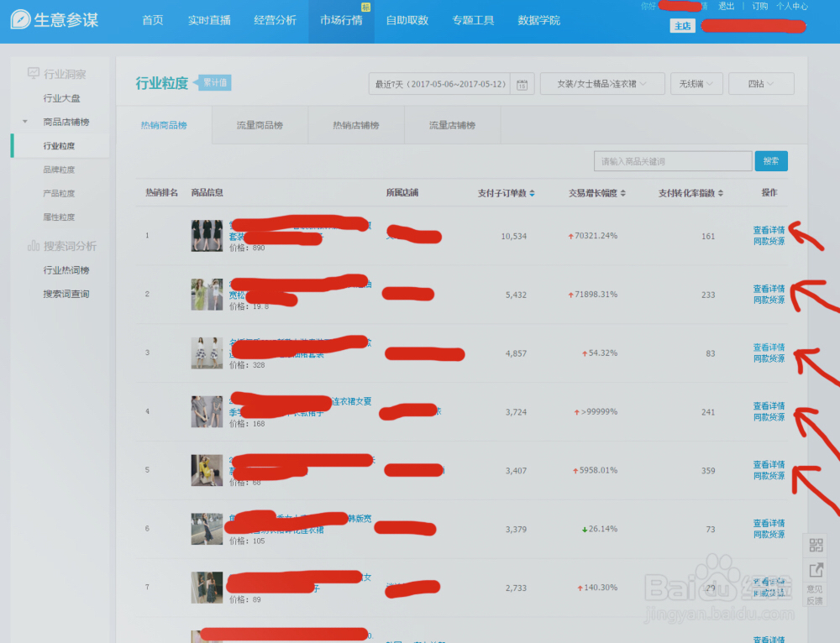The width and height of the screenshot is (840, 643).
Task: Open 个人中心 link
Action: coord(792,7)
